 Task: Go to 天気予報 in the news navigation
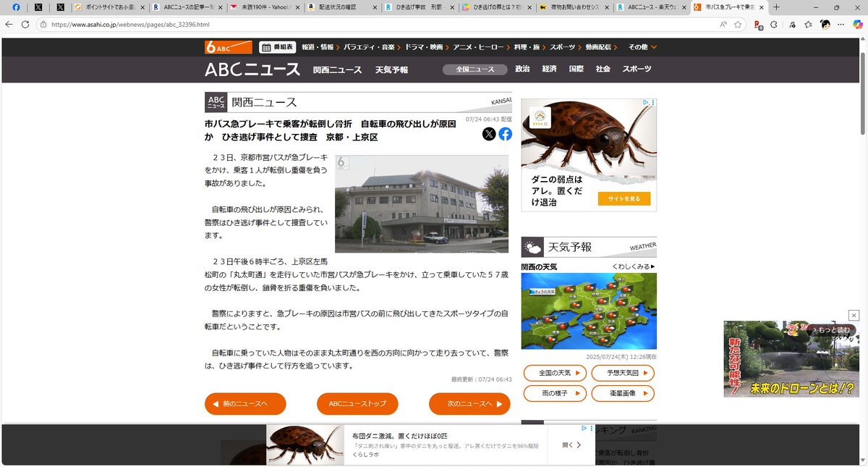(391, 70)
